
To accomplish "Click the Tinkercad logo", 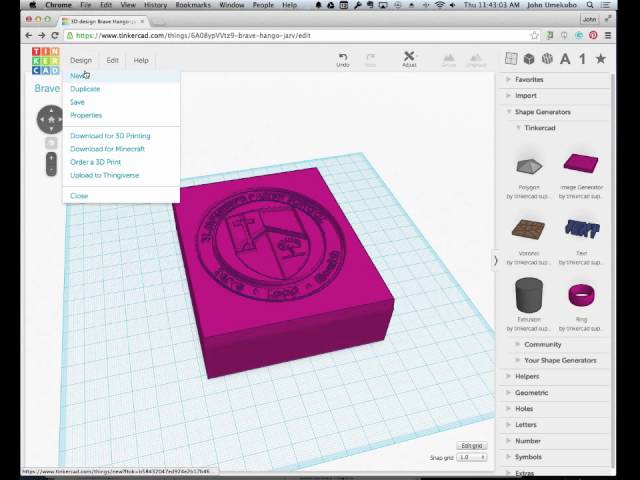I will (x=46, y=60).
